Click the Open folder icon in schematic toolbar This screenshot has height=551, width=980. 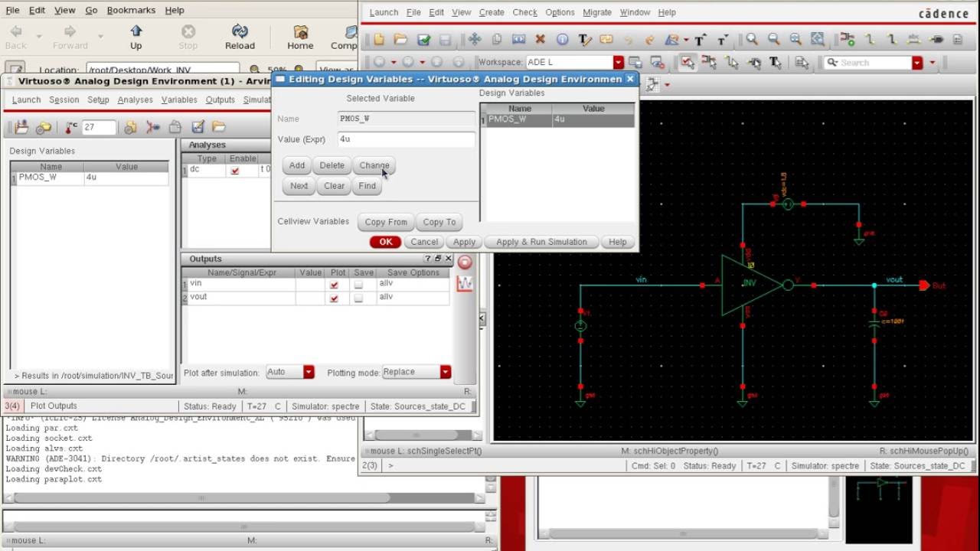pos(400,39)
